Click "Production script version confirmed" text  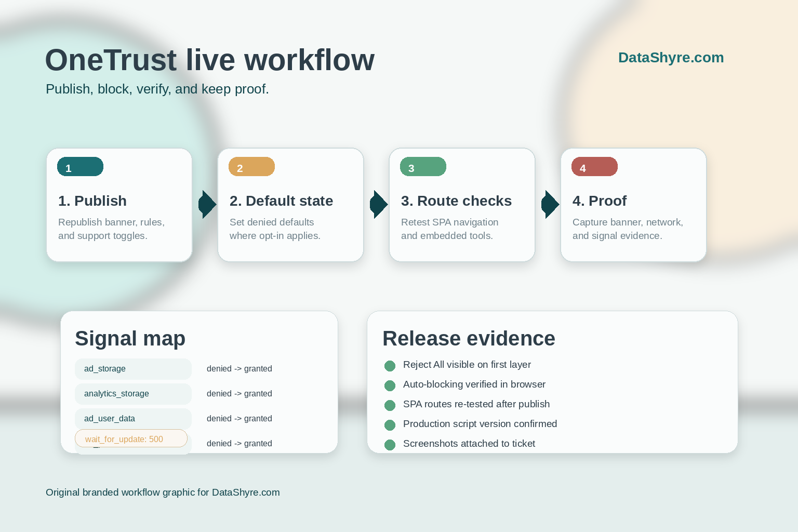480,424
